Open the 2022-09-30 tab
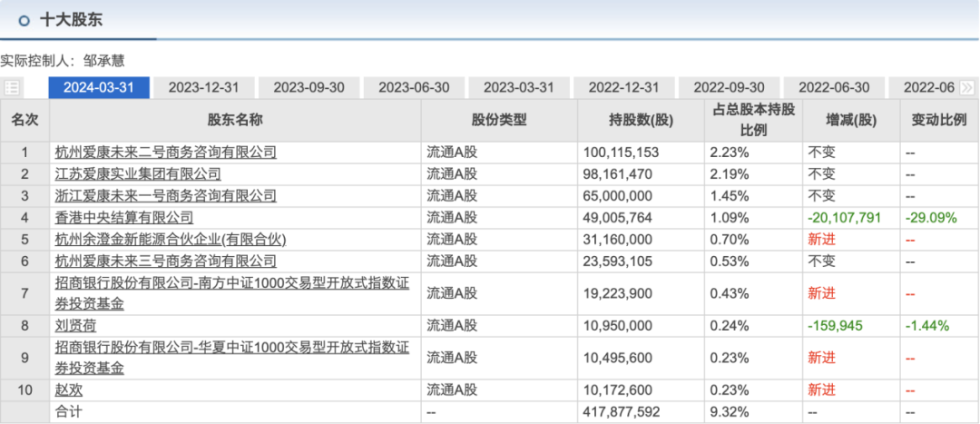The image size is (980, 424). (x=729, y=88)
